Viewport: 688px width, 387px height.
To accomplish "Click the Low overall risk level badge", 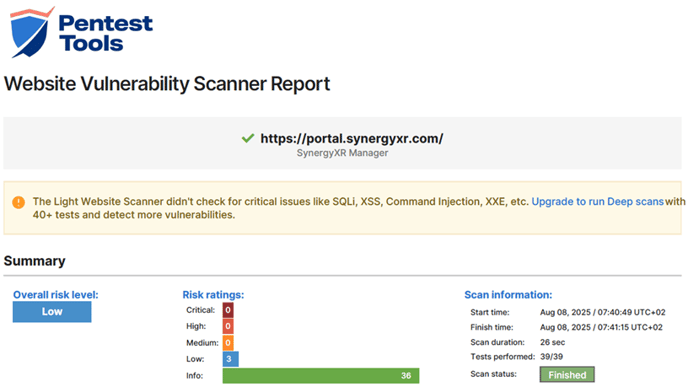I will click(52, 312).
